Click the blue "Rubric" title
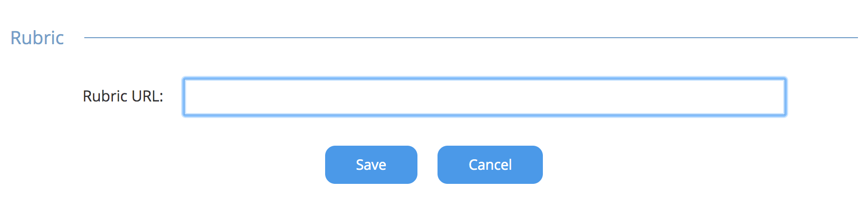The image size is (868, 213). click(x=37, y=38)
